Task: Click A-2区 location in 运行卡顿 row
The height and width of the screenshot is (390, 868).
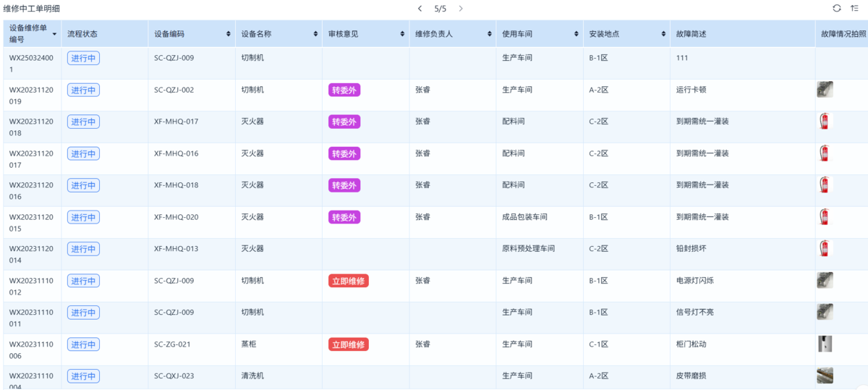Action: pos(598,90)
